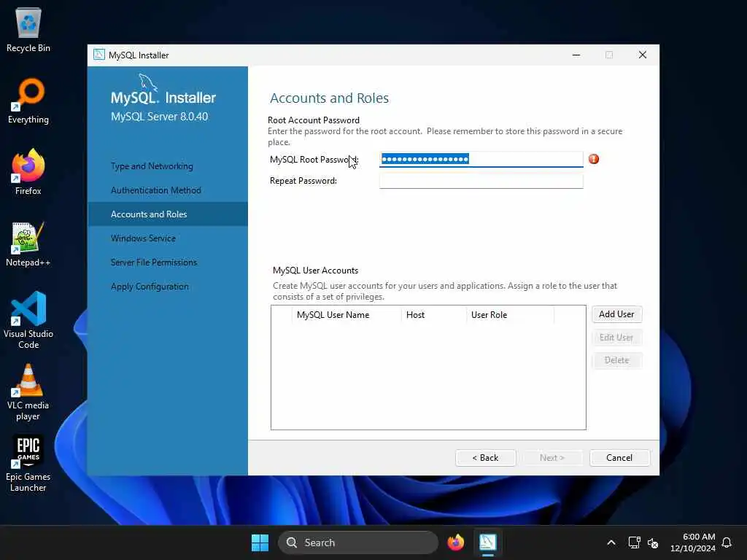Click the red password error warning icon
The height and width of the screenshot is (560, 747).
click(x=594, y=159)
